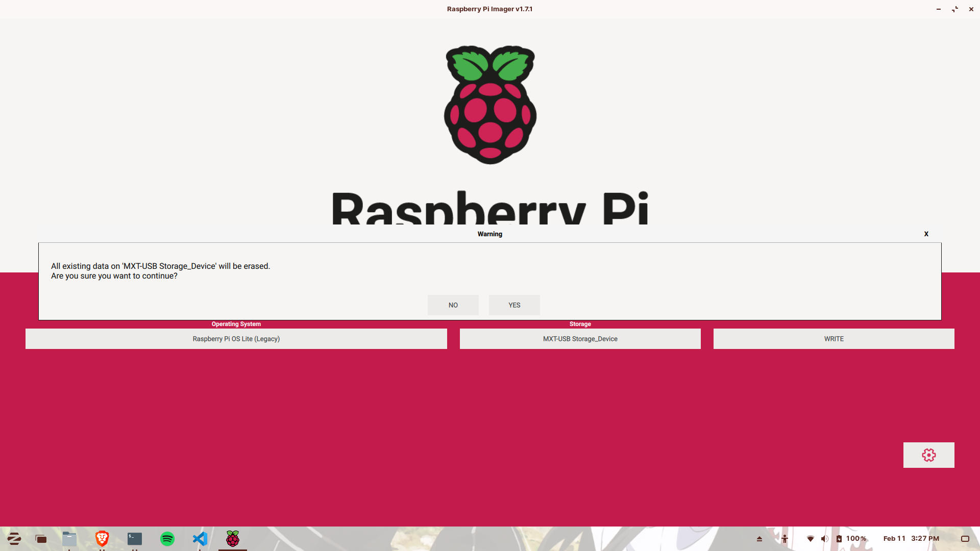Choose storage: MXT-USB Storage_Device button
This screenshot has width=980, height=551.
[580, 339]
